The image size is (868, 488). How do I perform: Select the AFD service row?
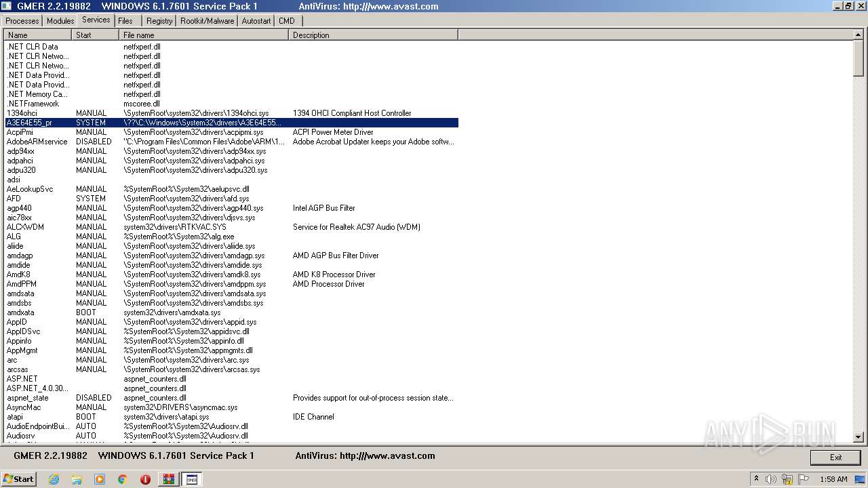click(x=231, y=199)
